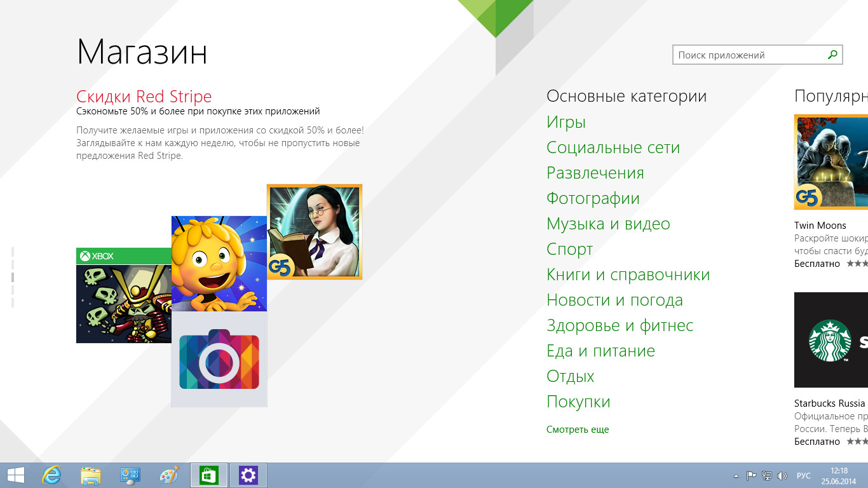Select the Музыка и видео category
This screenshot has height=488, width=868.
pyautogui.click(x=608, y=224)
